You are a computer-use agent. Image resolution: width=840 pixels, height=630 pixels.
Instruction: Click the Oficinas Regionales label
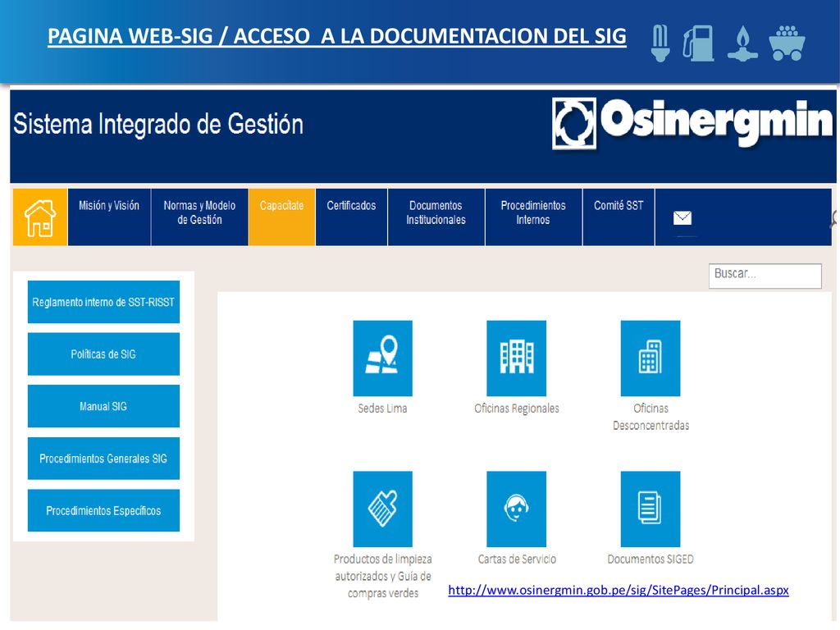coord(517,409)
